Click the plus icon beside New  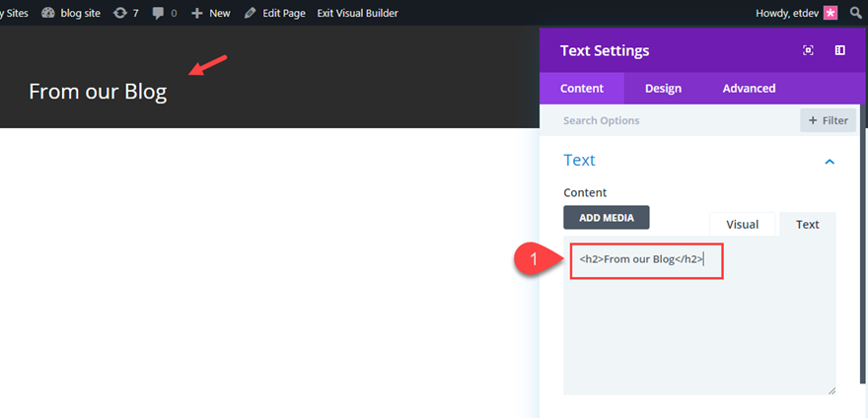[197, 13]
